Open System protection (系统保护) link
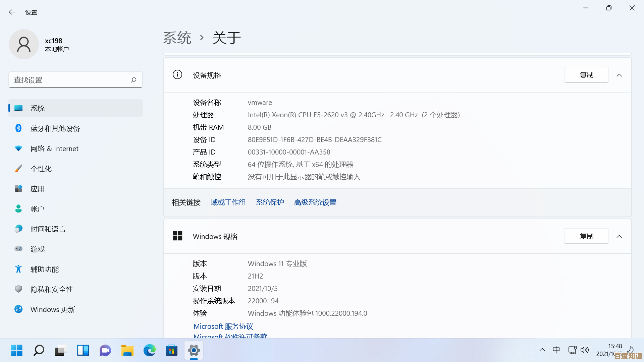 [x=270, y=202]
